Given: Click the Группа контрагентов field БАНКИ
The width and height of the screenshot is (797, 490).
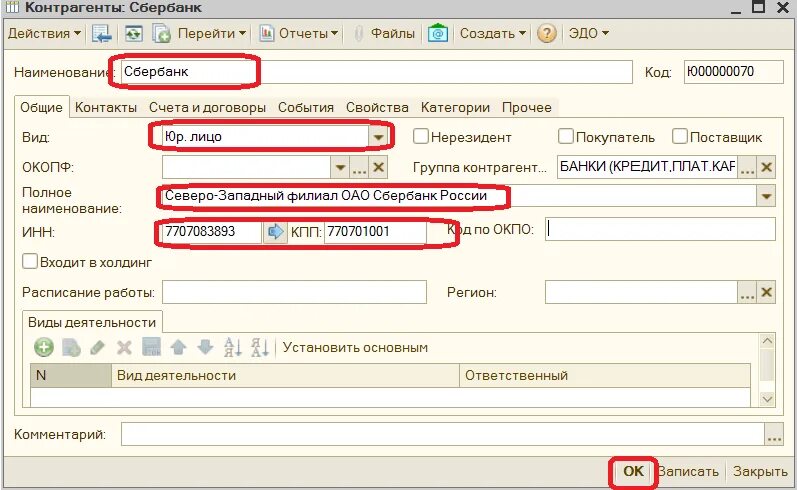Looking at the screenshot, I should [x=648, y=167].
